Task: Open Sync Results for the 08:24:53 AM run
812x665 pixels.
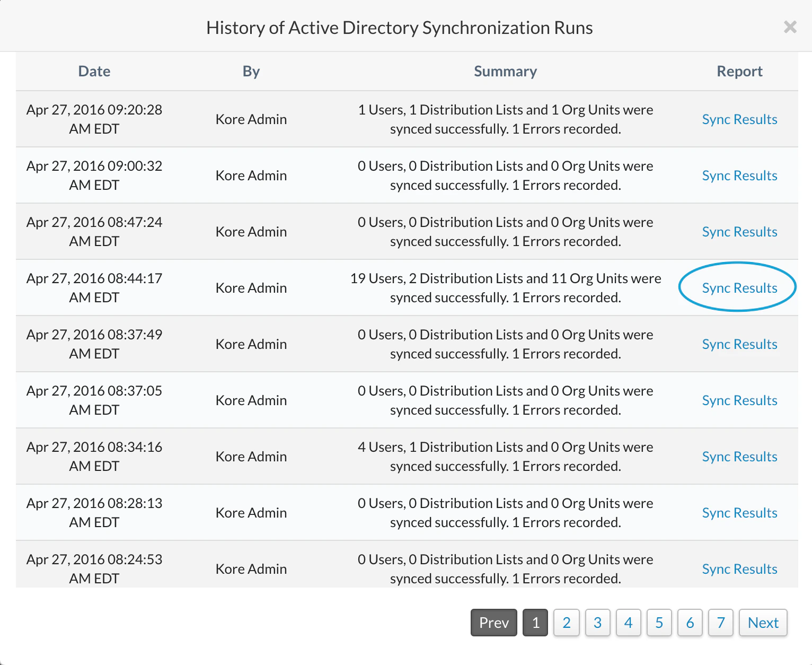Action: 739,568
